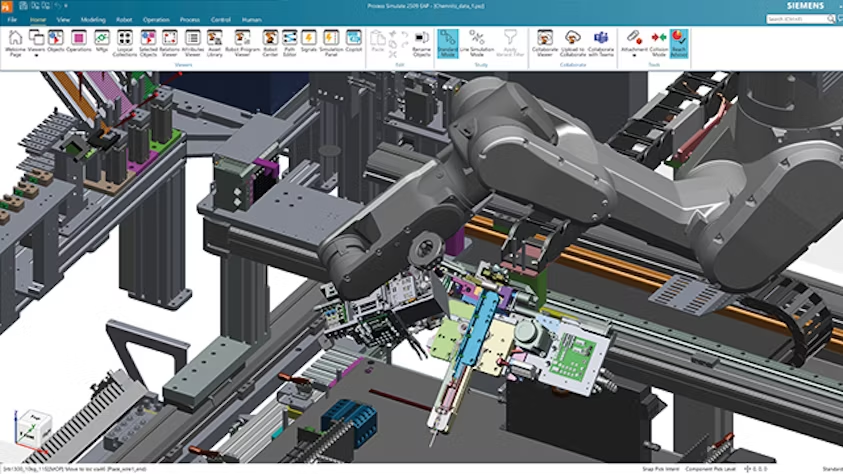Switch to the Robot ribbon tab
Viewport: 843px width, 474px height.
click(123, 19)
